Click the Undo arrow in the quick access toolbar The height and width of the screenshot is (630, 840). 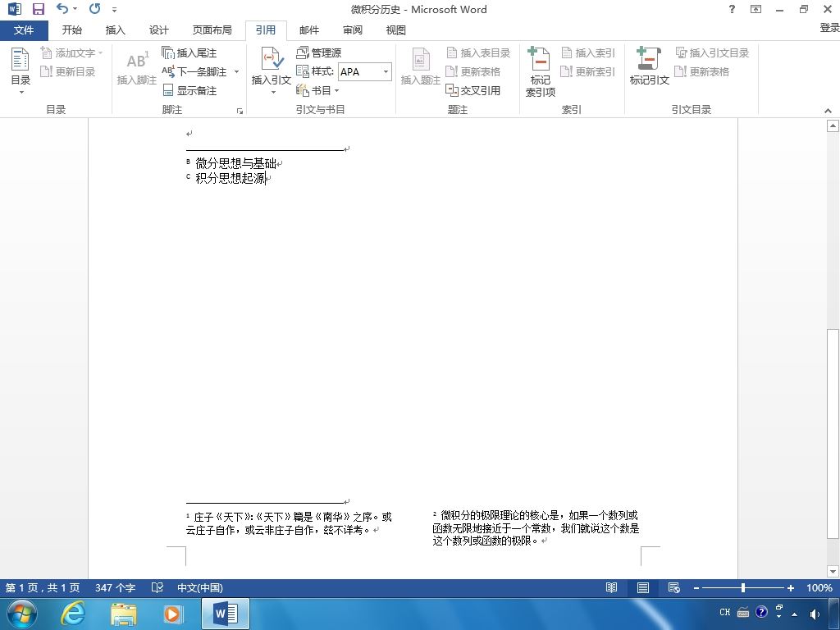62,8
